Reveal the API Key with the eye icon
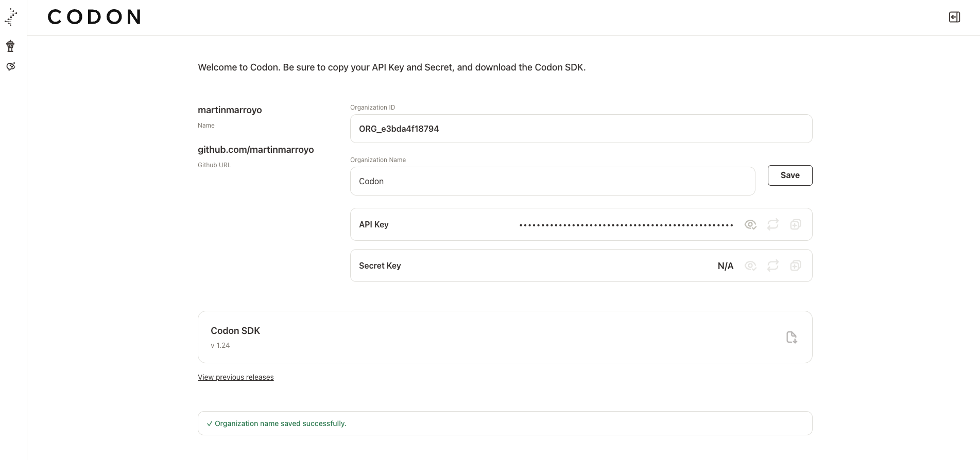Viewport: 980px width, 460px height. click(x=750, y=224)
